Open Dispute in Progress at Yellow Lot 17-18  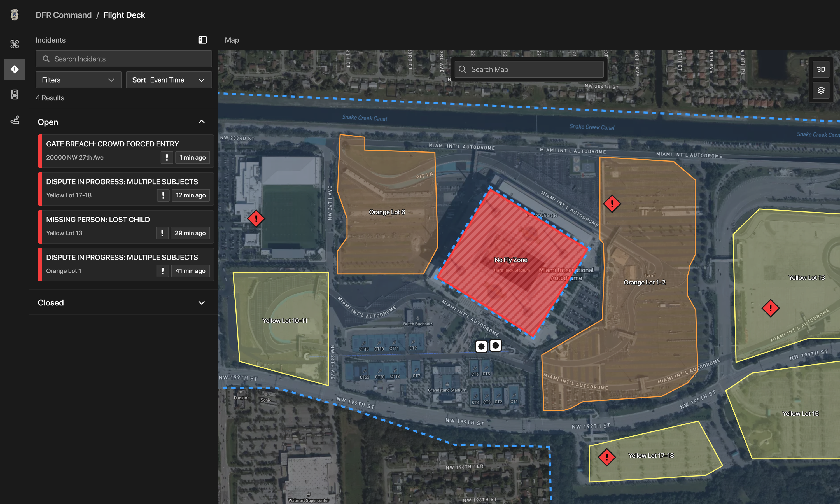(126, 189)
